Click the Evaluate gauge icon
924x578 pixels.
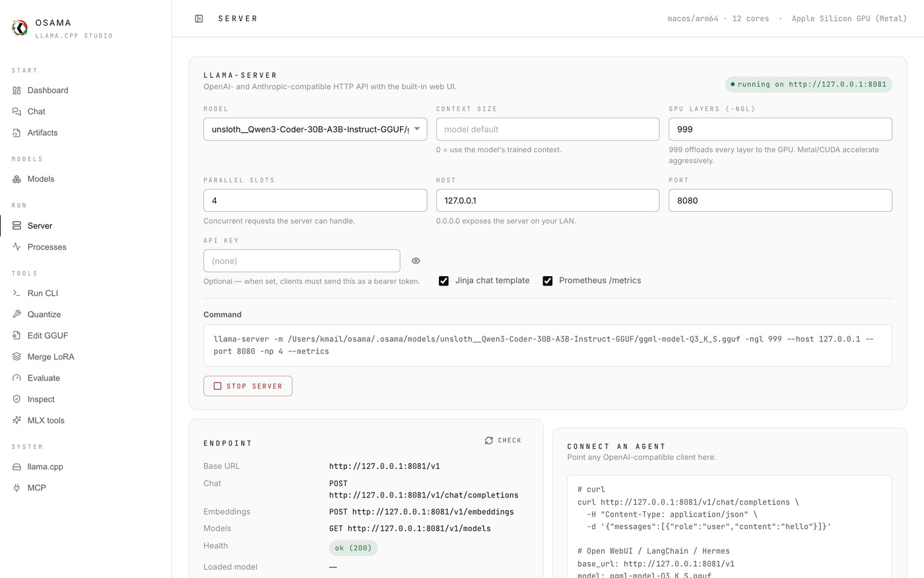(16, 378)
